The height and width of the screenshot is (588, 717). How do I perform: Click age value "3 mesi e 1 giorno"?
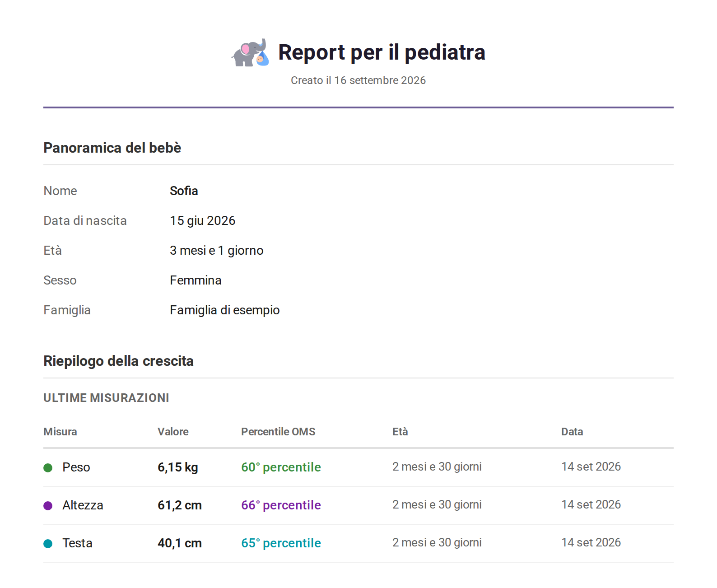(217, 250)
